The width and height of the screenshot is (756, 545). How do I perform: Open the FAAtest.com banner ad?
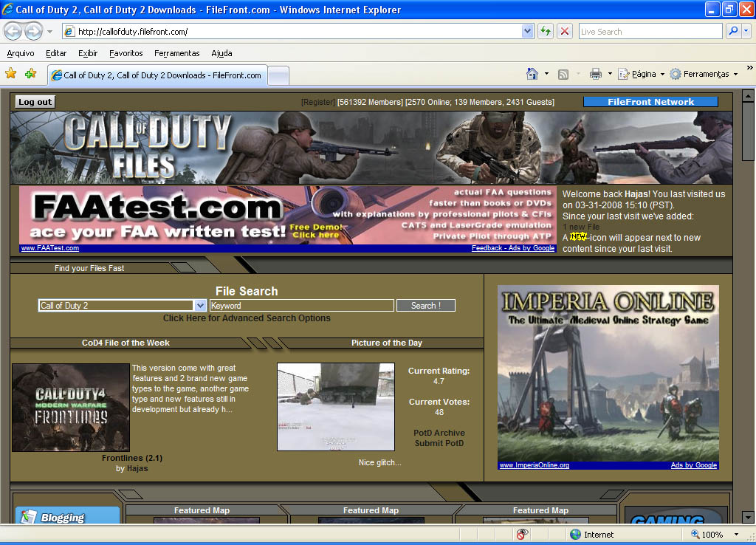288,215
